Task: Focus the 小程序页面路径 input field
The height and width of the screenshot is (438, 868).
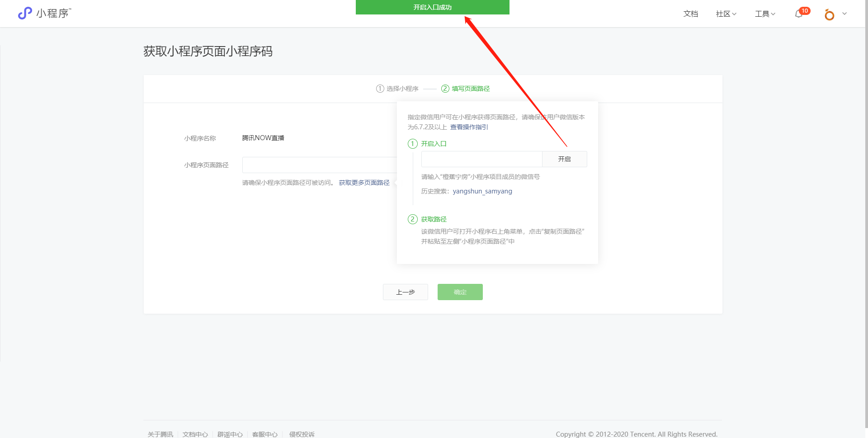Action: (320, 165)
